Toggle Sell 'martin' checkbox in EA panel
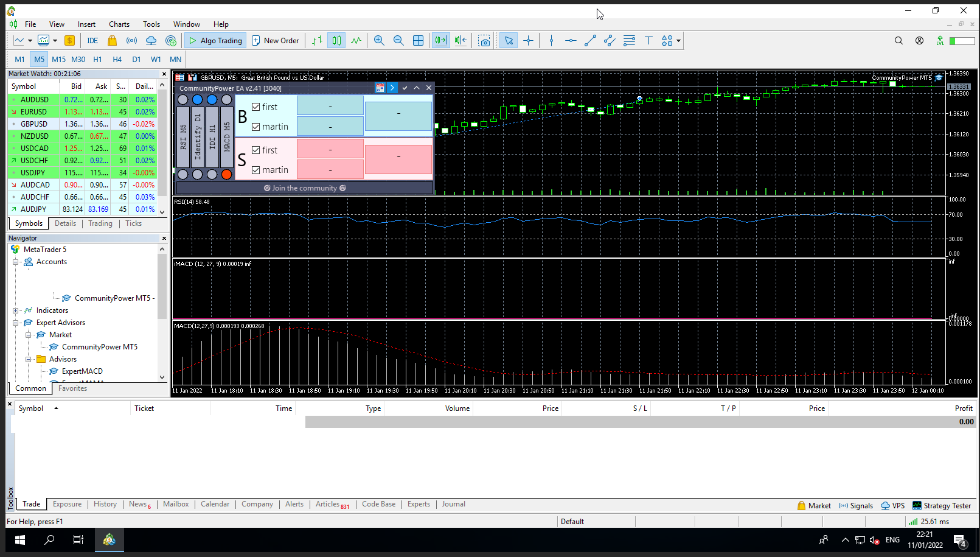The image size is (980, 557). point(256,170)
